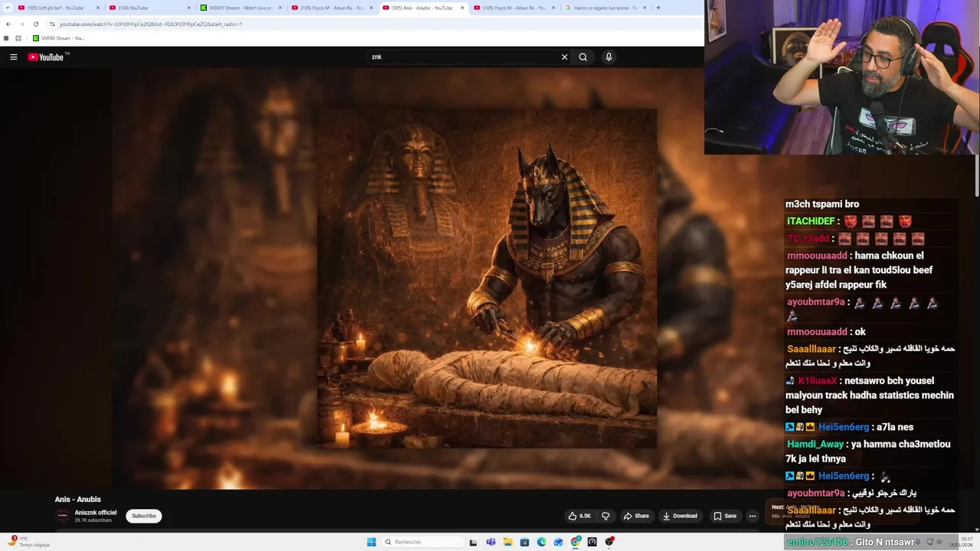Go to the YouTube home logo
This screenshot has width=980, height=551.
46,57
